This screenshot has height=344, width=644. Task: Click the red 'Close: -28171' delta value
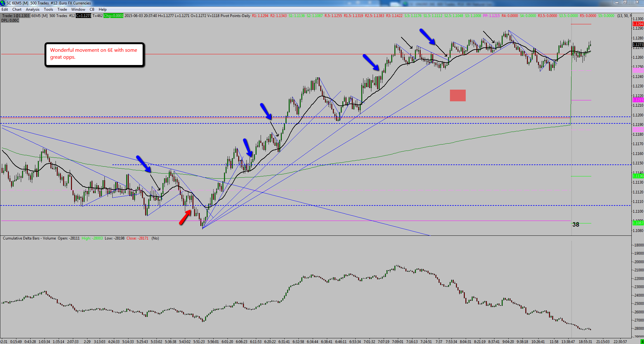point(137,238)
